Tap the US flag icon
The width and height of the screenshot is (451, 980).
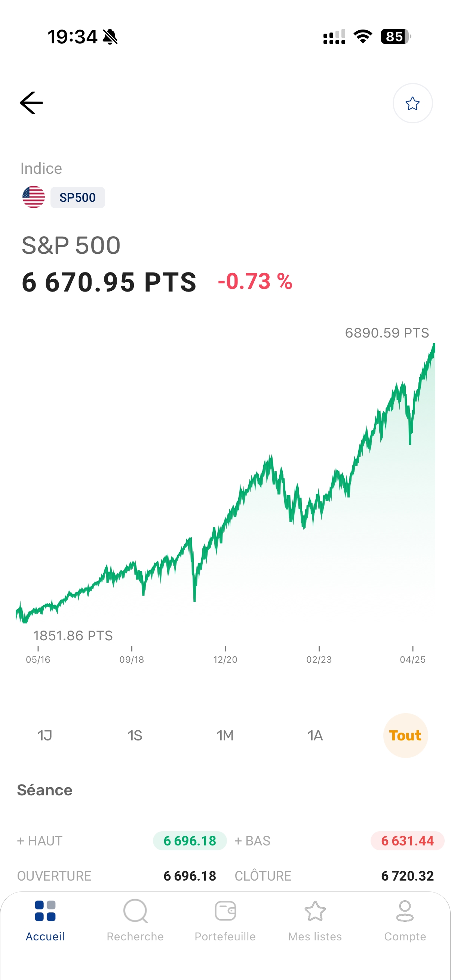pos(34,197)
